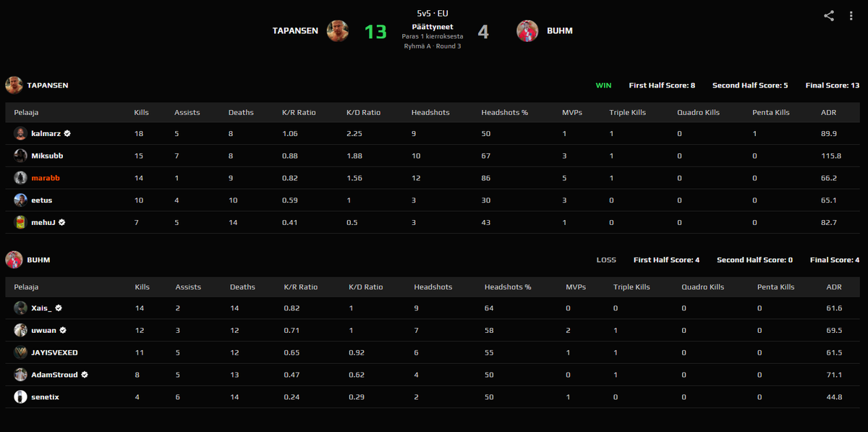868x432 pixels.
Task: Click K/D Ratio header in TAPANSEN table
Action: pyautogui.click(x=363, y=113)
